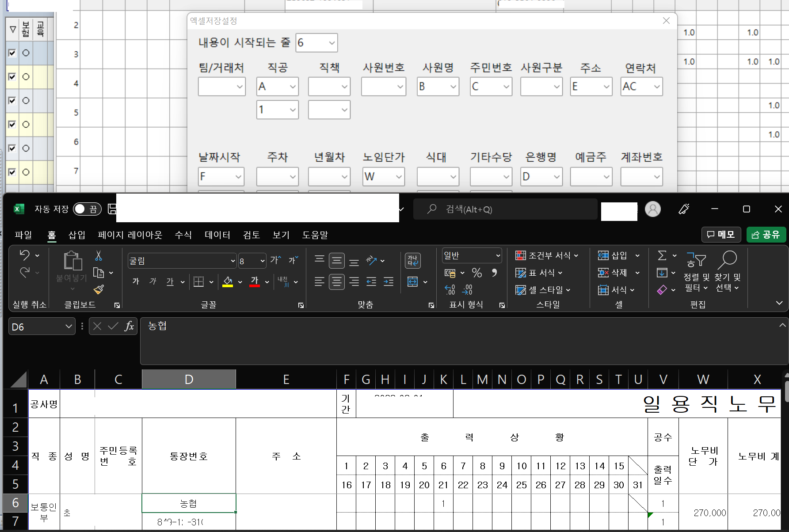Expand the 사원명 column dropdown

[453, 87]
